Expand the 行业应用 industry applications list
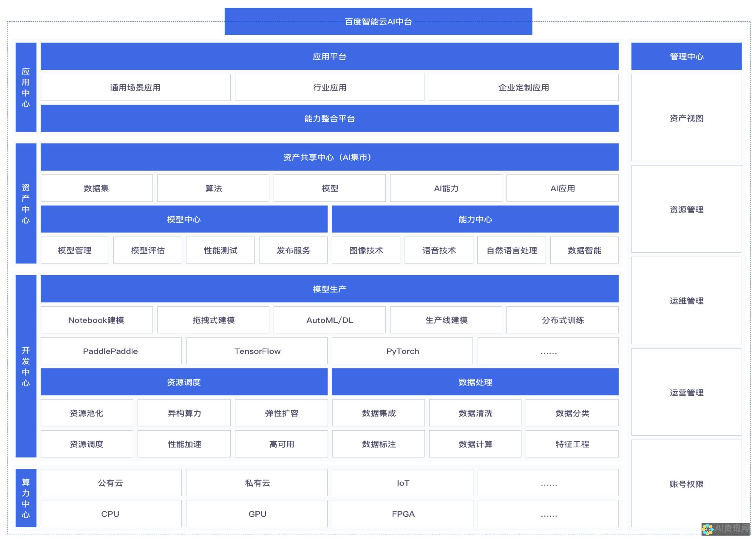756x542 pixels. [329, 87]
